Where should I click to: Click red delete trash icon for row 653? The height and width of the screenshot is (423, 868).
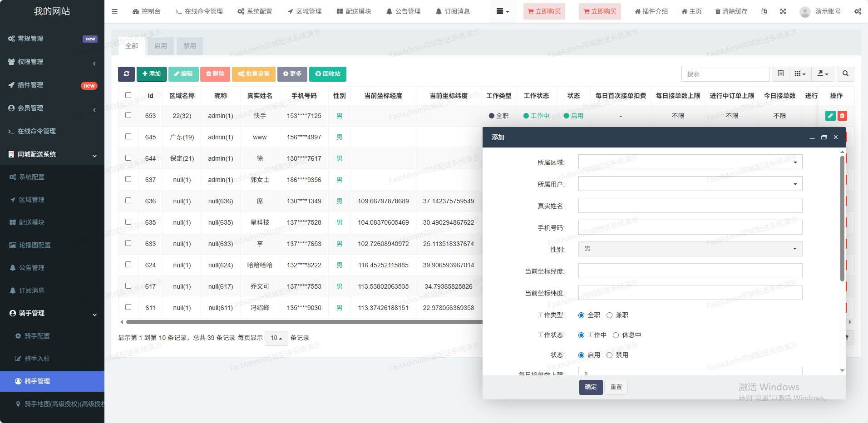pyautogui.click(x=842, y=116)
